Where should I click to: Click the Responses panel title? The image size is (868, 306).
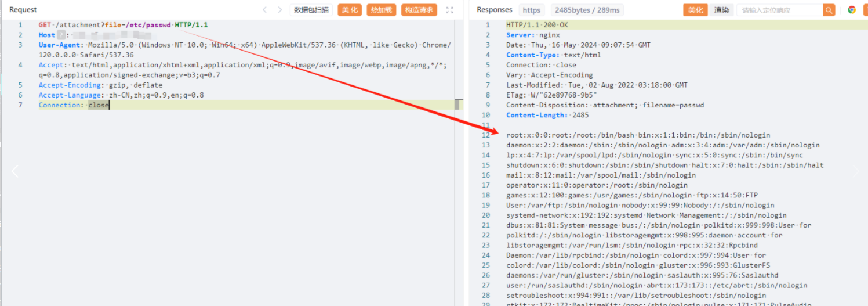495,10
